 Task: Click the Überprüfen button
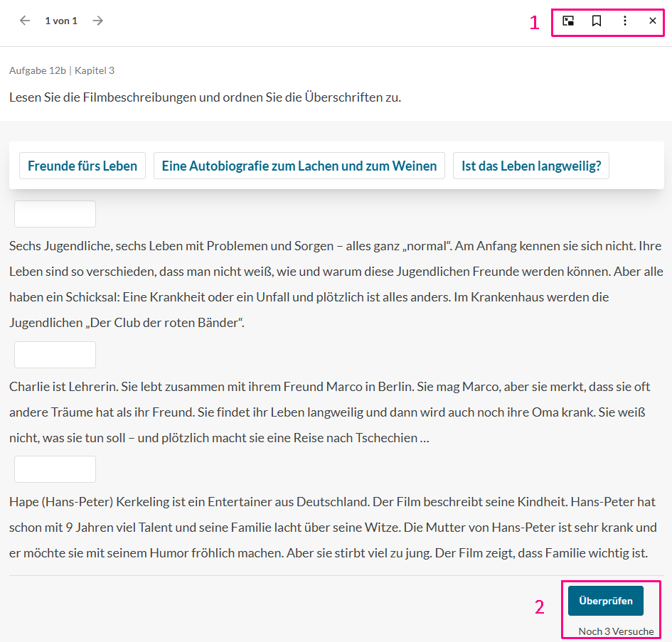tap(606, 601)
